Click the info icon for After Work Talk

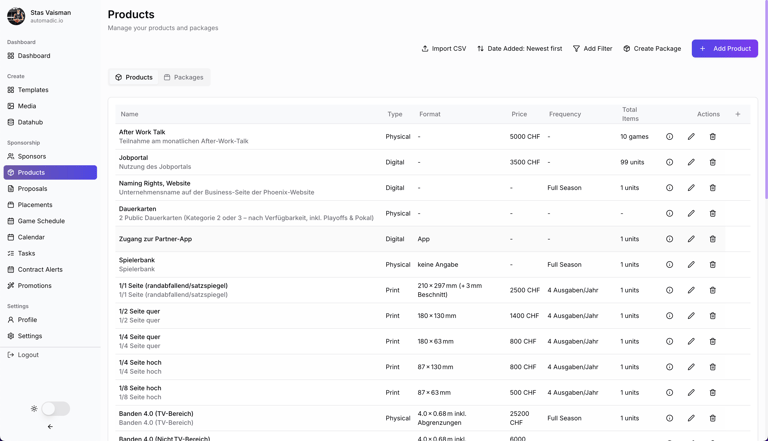click(x=669, y=137)
